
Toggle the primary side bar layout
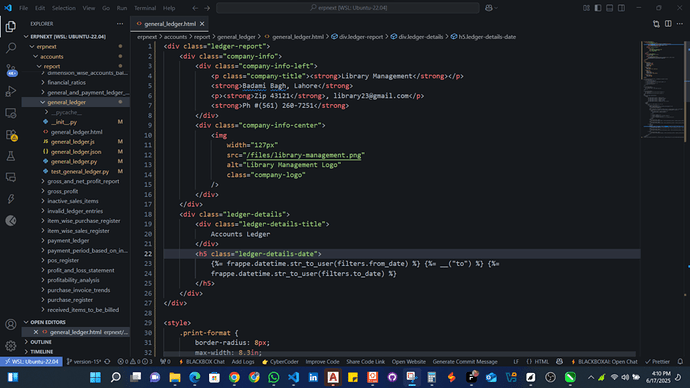tap(598, 8)
